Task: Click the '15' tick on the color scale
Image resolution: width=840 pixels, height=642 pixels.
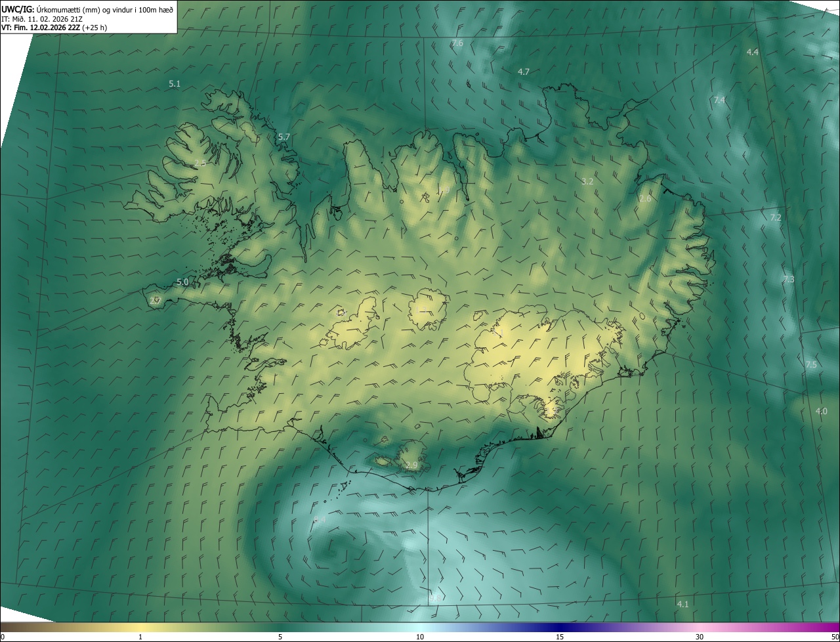Action: [x=560, y=637]
